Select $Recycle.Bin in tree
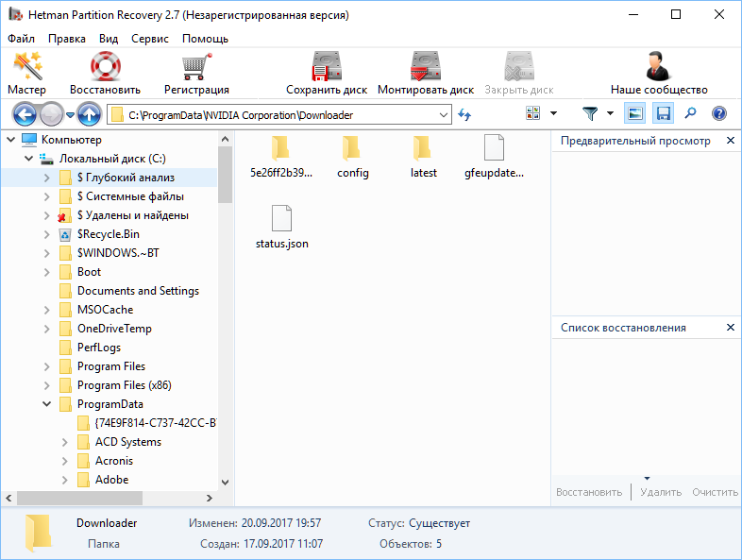The height and width of the screenshot is (560, 742). click(108, 234)
